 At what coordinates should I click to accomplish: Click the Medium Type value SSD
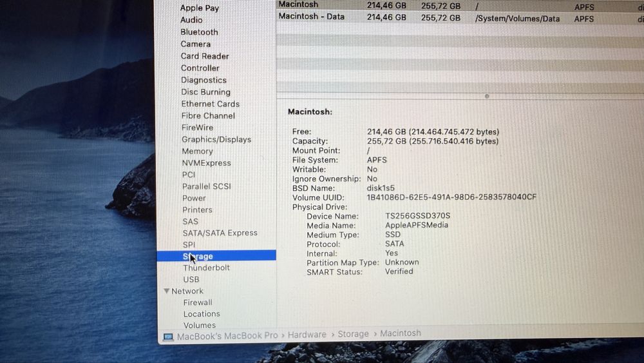(393, 234)
